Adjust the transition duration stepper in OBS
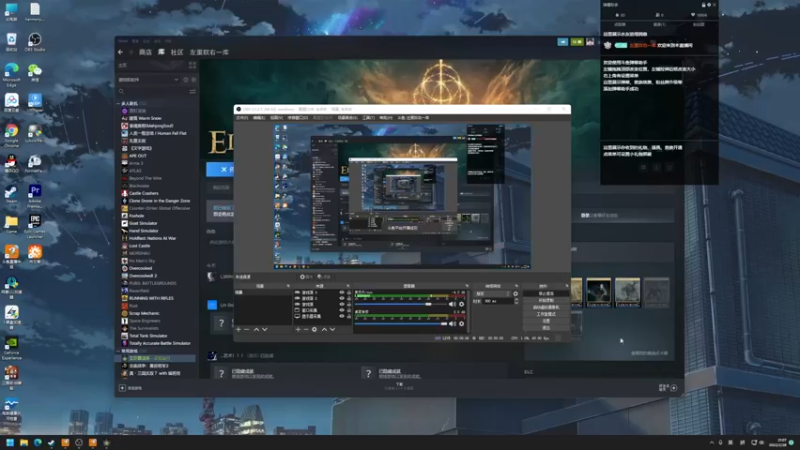This screenshot has height=450, width=800. coord(516,301)
